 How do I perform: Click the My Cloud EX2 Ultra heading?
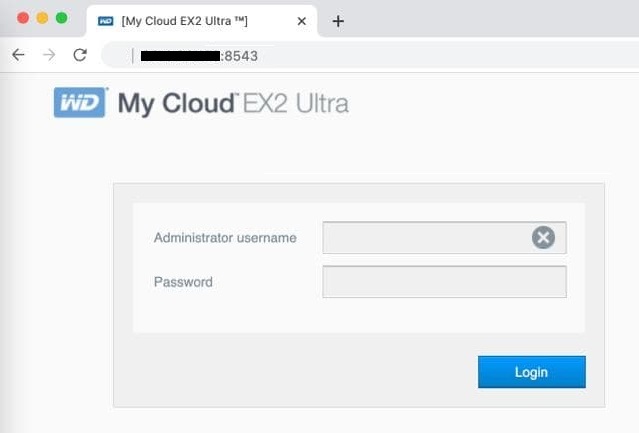click(x=233, y=103)
